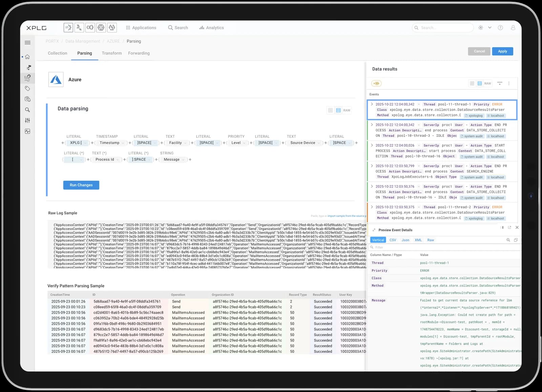542x392 pixels.
Task: Click the Apply button
Action: pos(503,51)
